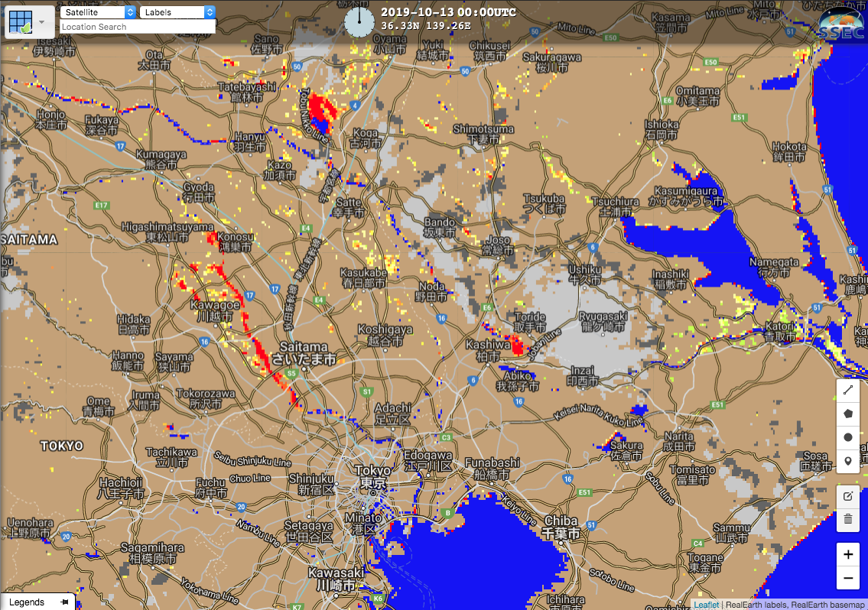Open the product layers grid icon
Viewport: 868px width, 610px height.
(21, 22)
